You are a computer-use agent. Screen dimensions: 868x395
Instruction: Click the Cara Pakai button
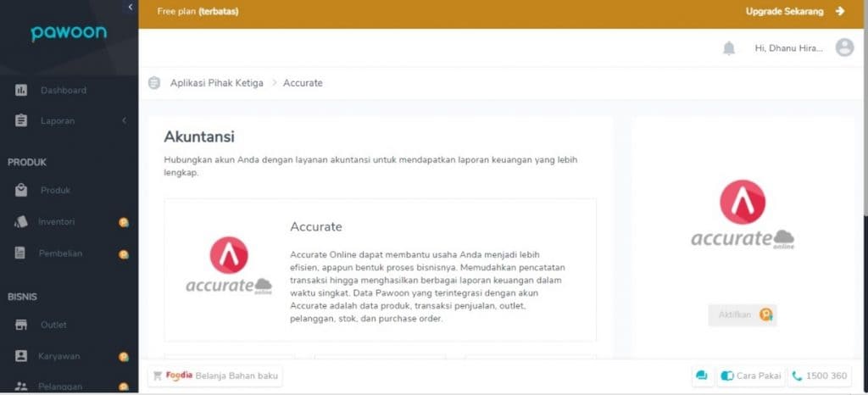click(751, 376)
